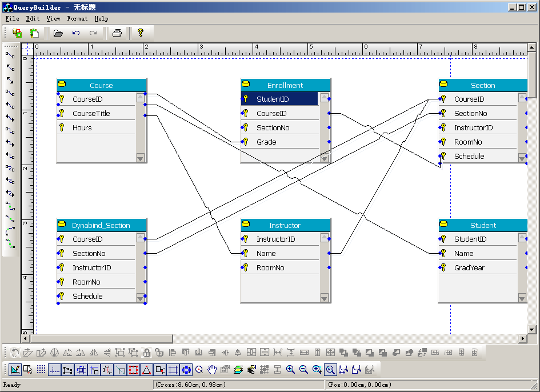Click the red triangle tool in bottom toolbar

[x=146, y=370]
